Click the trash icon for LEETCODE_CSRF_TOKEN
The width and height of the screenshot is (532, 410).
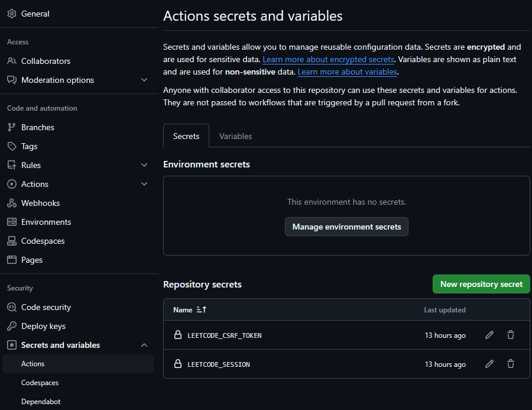(x=511, y=335)
